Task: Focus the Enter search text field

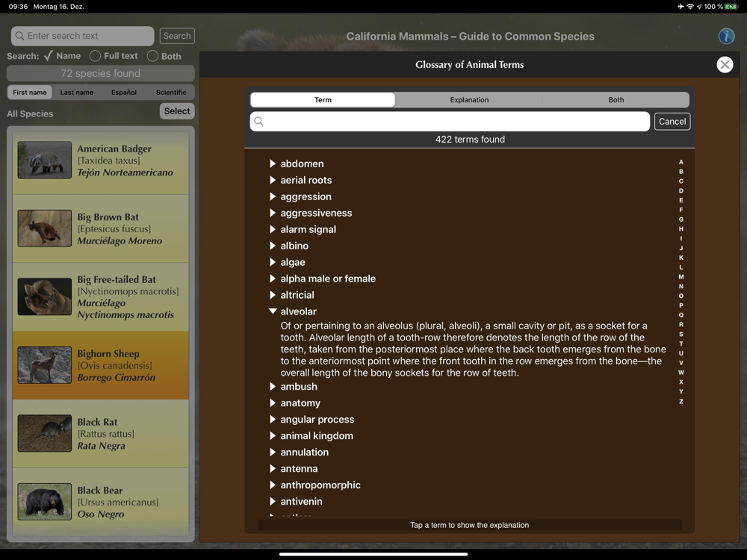Action: coord(82,36)
